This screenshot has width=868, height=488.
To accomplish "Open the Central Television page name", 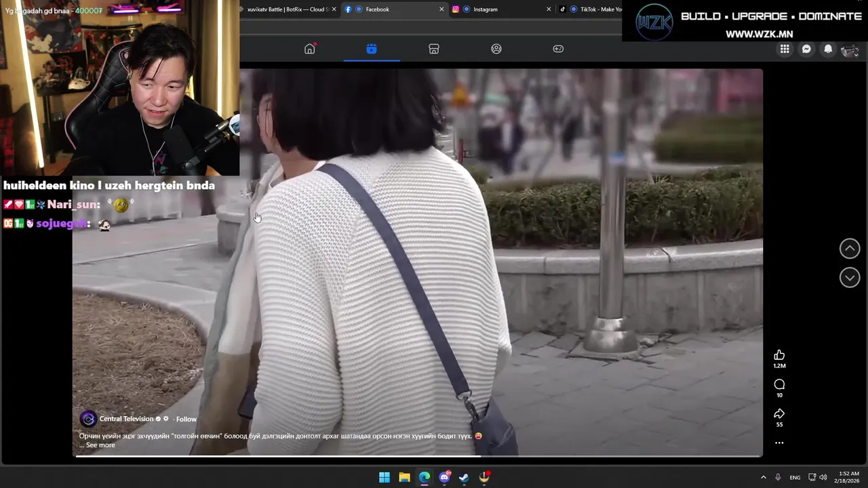I will 127,419.
